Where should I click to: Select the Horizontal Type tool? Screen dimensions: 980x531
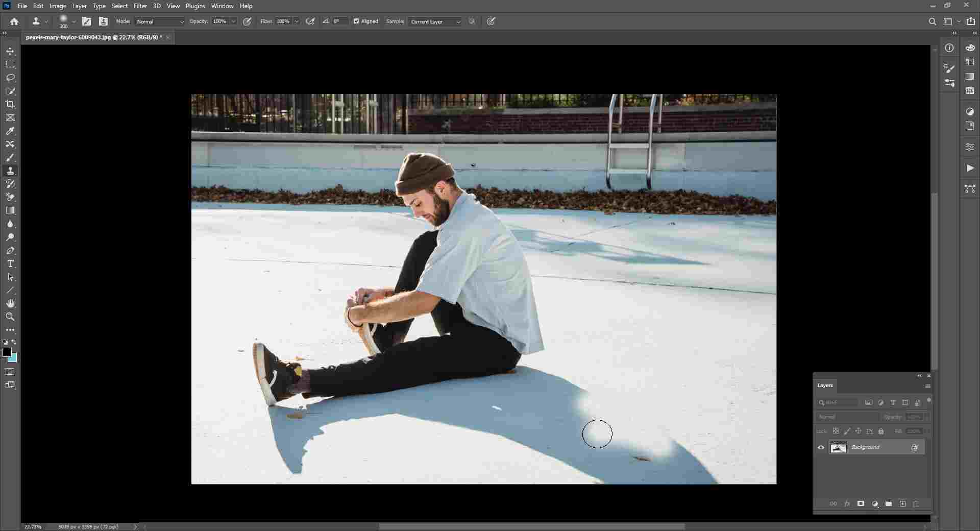10,264
